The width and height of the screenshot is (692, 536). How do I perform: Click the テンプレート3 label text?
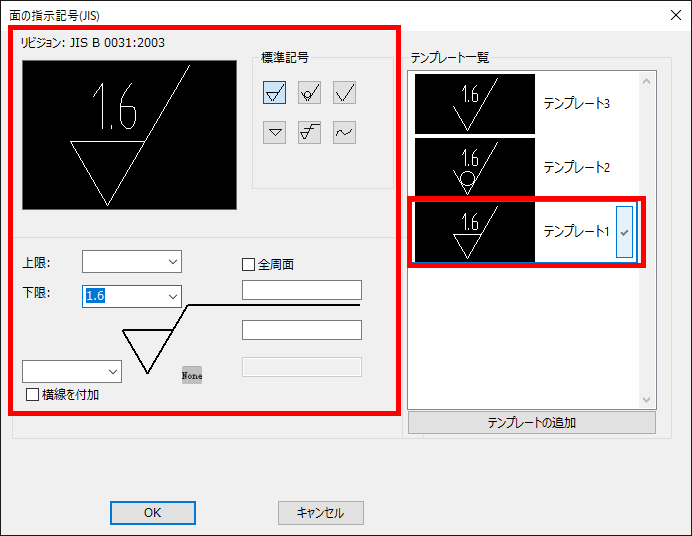point(576,104)
